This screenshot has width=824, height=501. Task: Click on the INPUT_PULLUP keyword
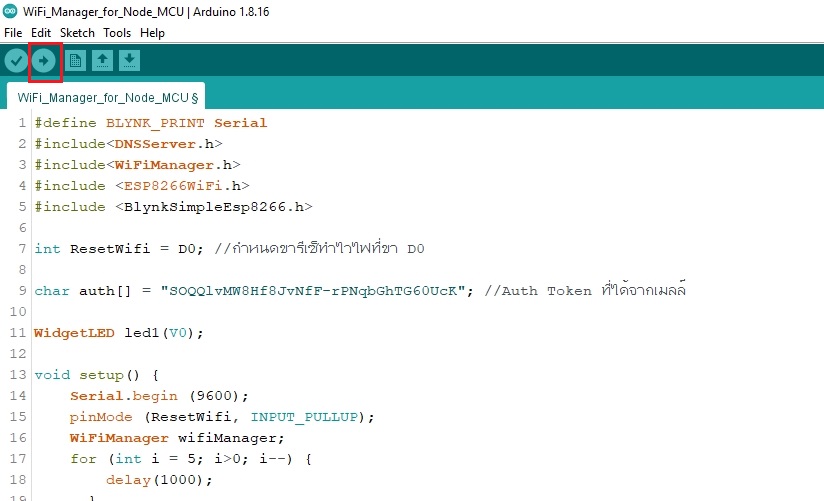pyautogui.click(x=304, y=417)
